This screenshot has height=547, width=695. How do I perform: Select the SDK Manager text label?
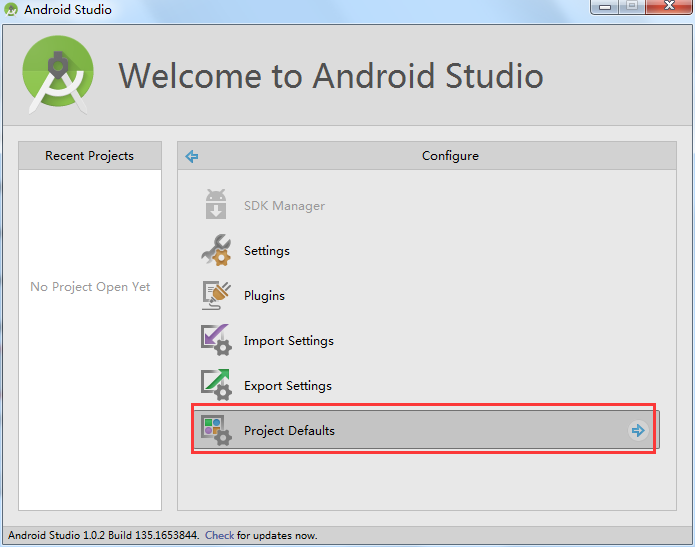[x=284, y=206]
